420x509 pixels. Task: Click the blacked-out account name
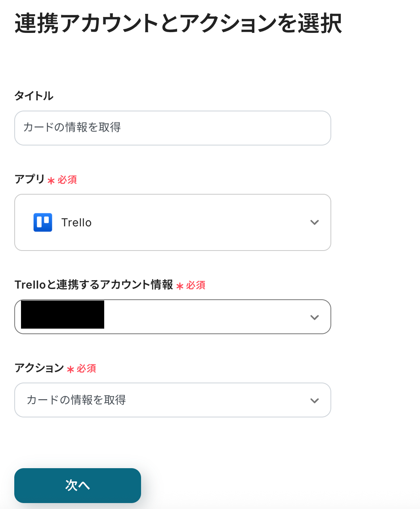63,315
